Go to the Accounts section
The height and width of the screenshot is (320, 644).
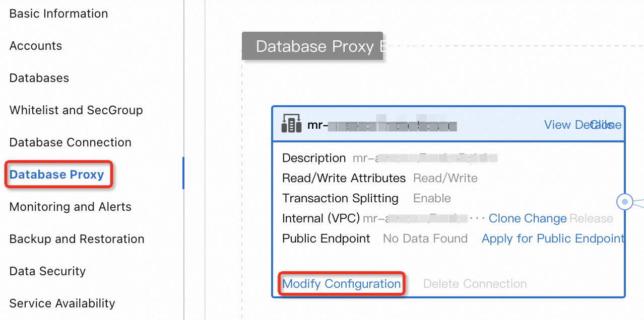click(x=35, y=46)
